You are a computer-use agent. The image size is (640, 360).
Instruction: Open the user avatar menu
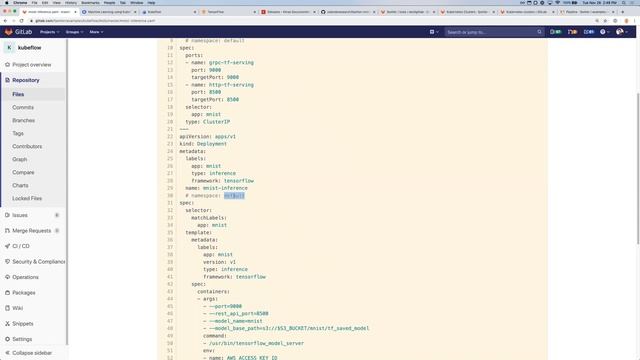click(622, 32)
